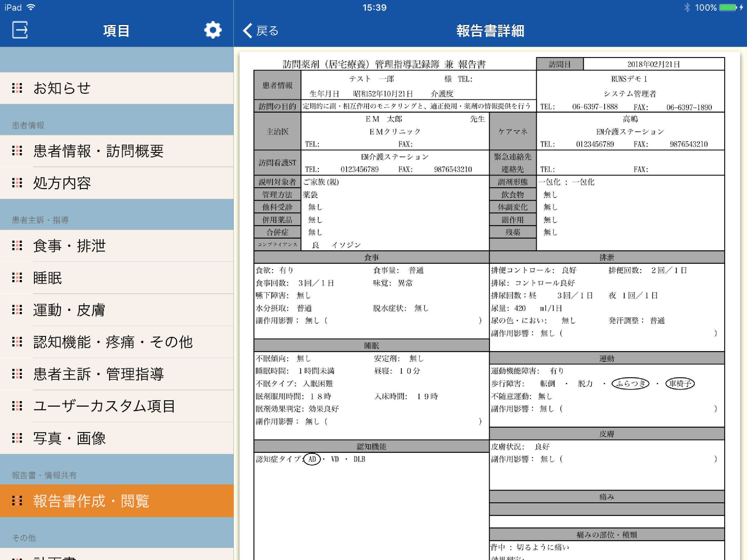
Task: Tap the 訪問日 date field 2018年02月21日
Action: point(653,64)
